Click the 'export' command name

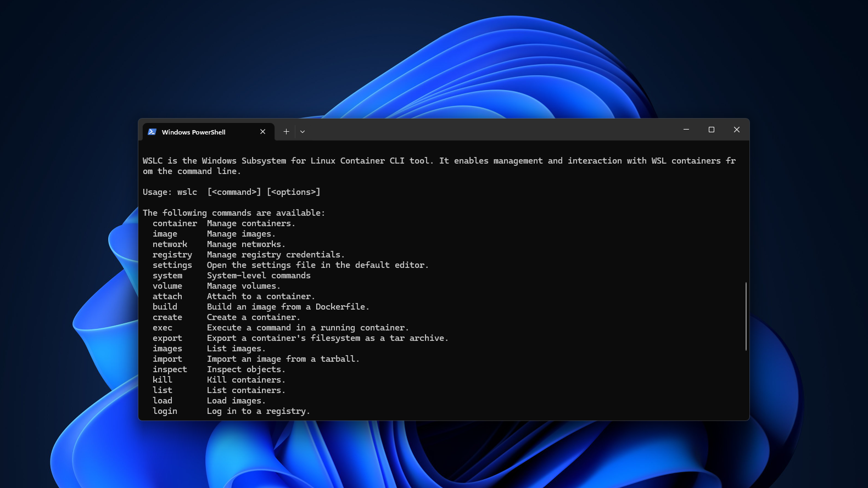click(x=167, y=338)
